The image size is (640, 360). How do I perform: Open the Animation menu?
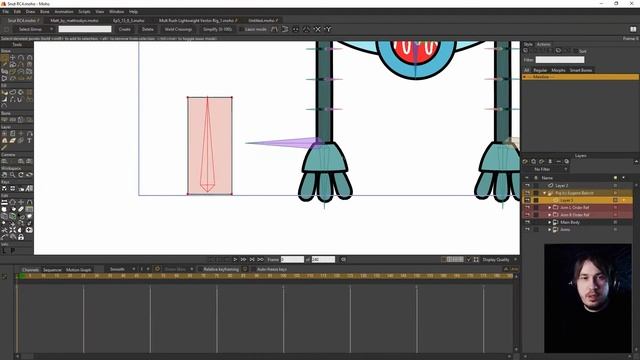[x=64, y=12]
